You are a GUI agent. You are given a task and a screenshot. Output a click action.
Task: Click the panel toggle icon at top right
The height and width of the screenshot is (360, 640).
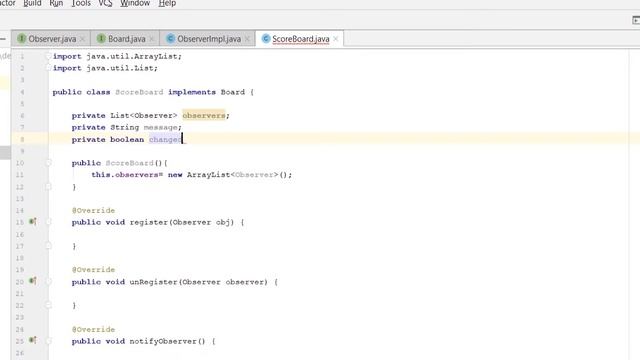636,20
